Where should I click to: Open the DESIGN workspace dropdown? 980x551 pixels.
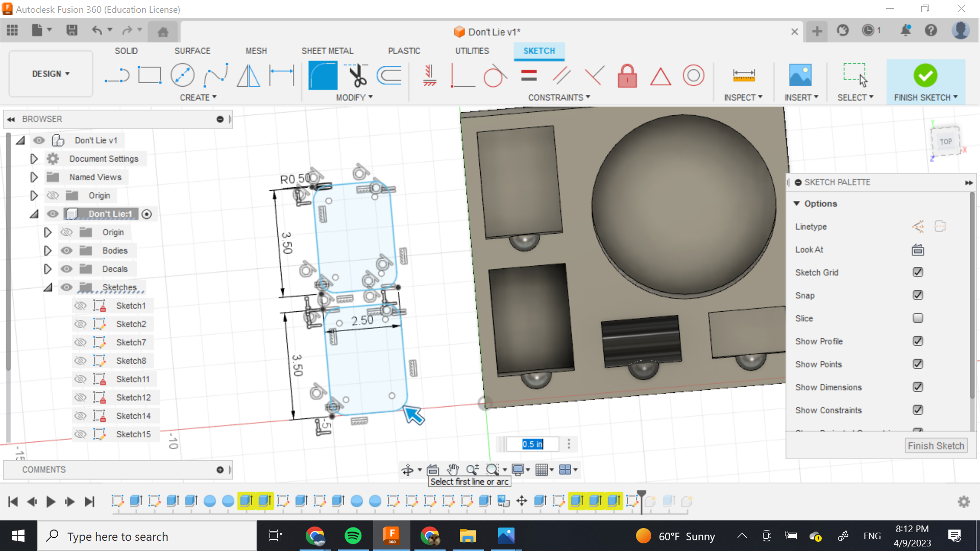(51, 74)
